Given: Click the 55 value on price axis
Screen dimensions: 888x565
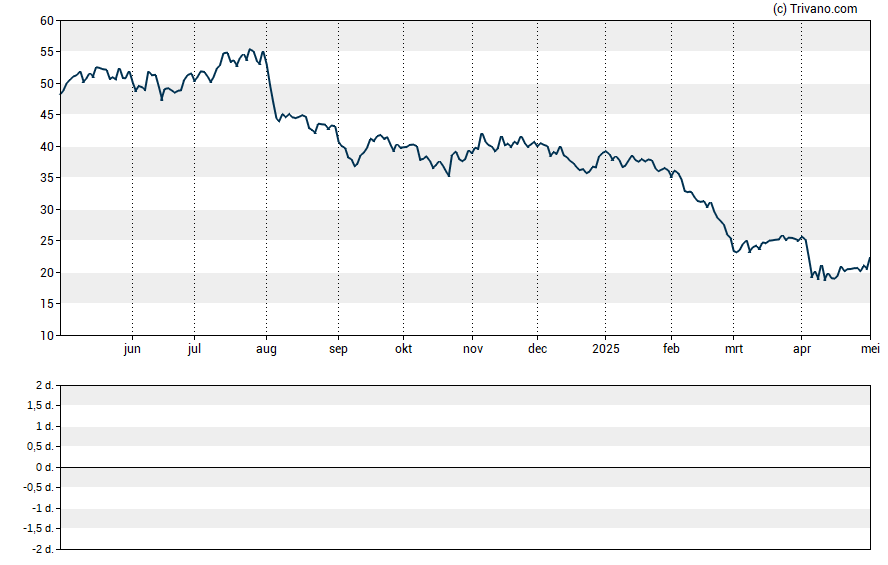Looking at the screenshot, I should (x=47, y=52).
